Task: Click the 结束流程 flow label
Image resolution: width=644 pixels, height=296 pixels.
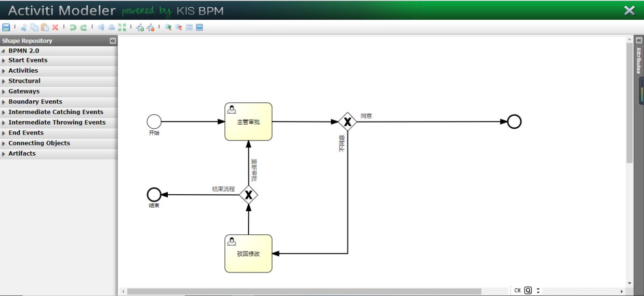Action: pos(223,189)
